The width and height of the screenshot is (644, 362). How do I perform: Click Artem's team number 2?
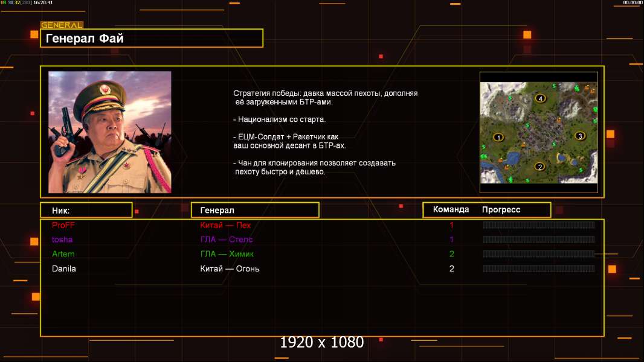coord(451,254)
